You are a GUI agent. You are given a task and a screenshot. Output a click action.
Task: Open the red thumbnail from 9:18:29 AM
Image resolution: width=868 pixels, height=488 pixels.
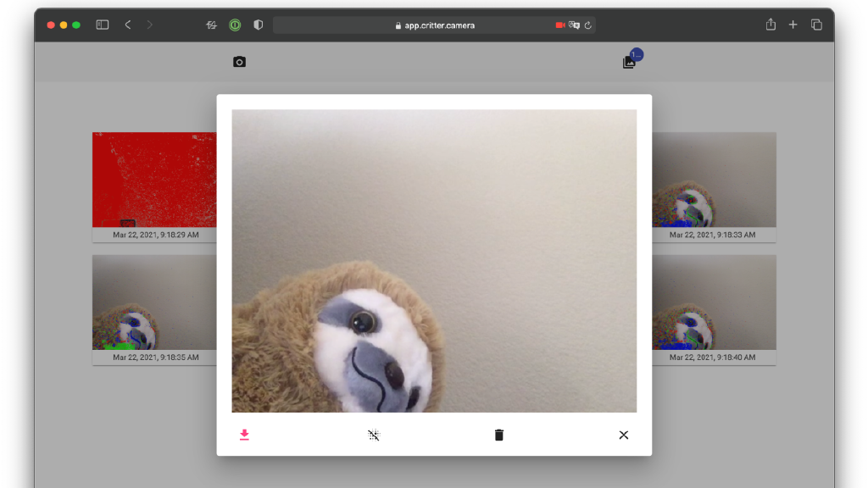pos(154,180)
